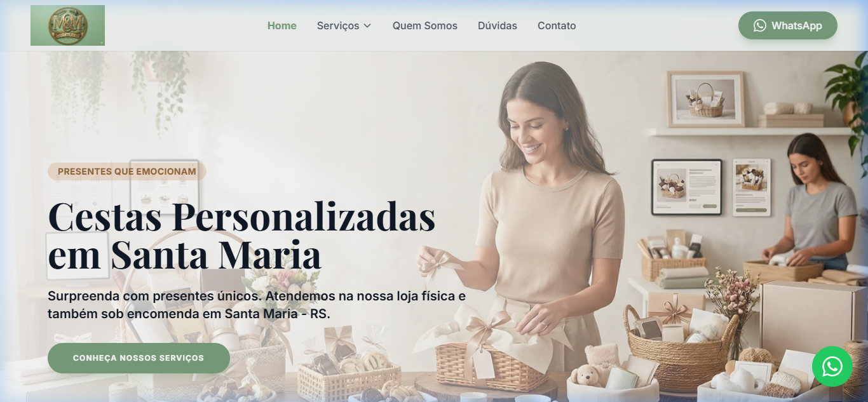This screenshot has height=402, width=868.
Task: Click the framed basket picture on shelf
Action: 706,99
